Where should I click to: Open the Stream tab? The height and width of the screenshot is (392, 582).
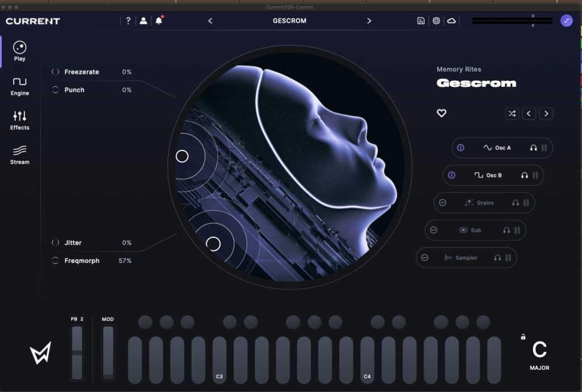20,155
